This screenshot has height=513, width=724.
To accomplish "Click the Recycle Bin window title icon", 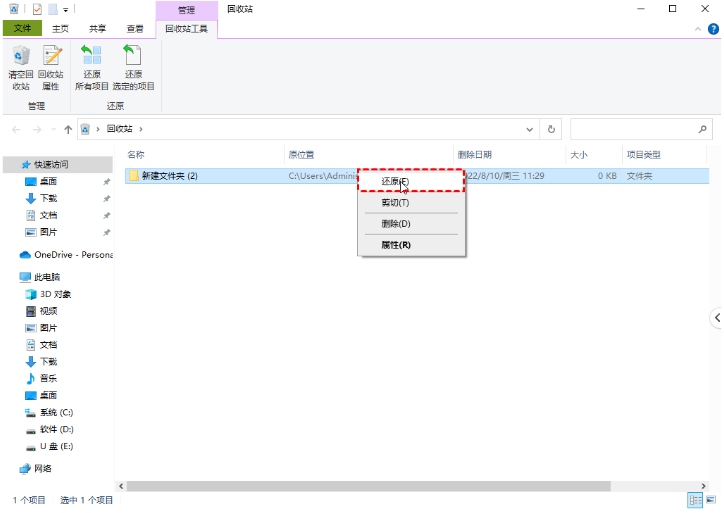I will pos(14,9).
